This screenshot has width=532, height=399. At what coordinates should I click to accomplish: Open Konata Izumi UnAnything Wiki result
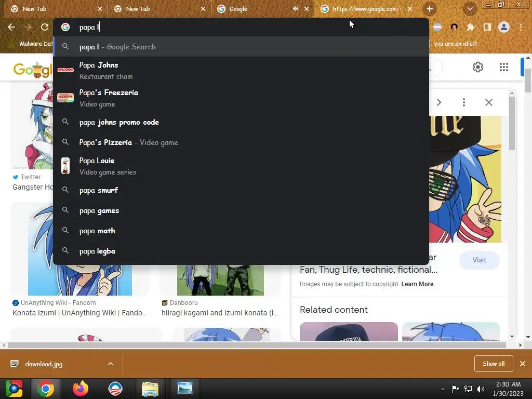[79, 313]
